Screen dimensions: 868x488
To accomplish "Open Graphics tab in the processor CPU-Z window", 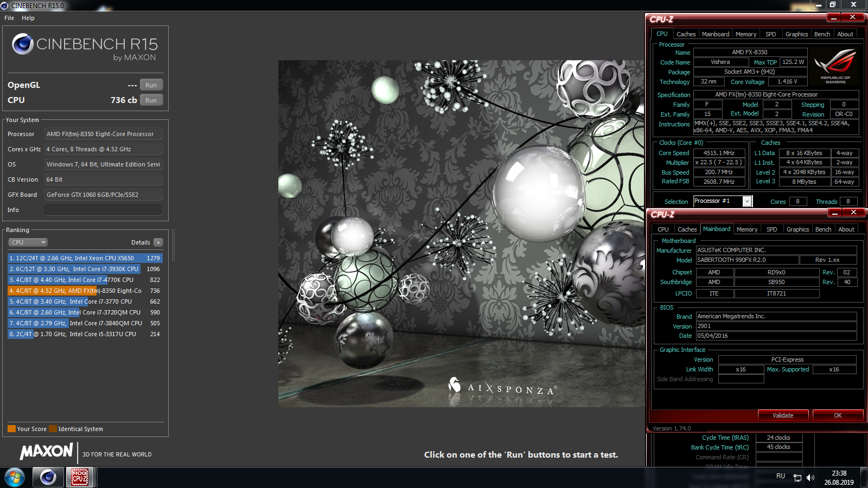I will coord(796,34).
